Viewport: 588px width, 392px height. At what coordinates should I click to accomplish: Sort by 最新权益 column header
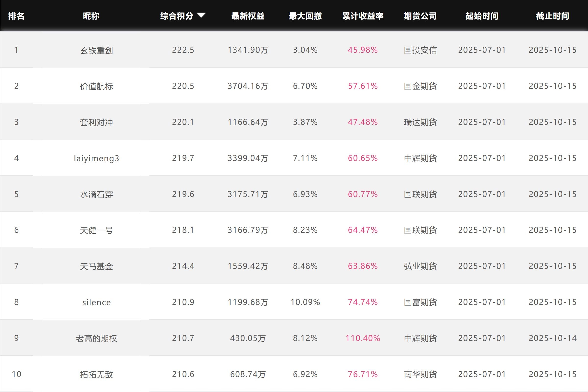[248, 16]
